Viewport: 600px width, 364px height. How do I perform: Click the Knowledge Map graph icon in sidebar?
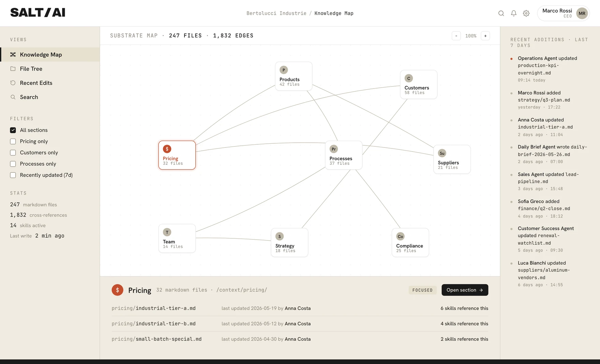tap(13, 54)
